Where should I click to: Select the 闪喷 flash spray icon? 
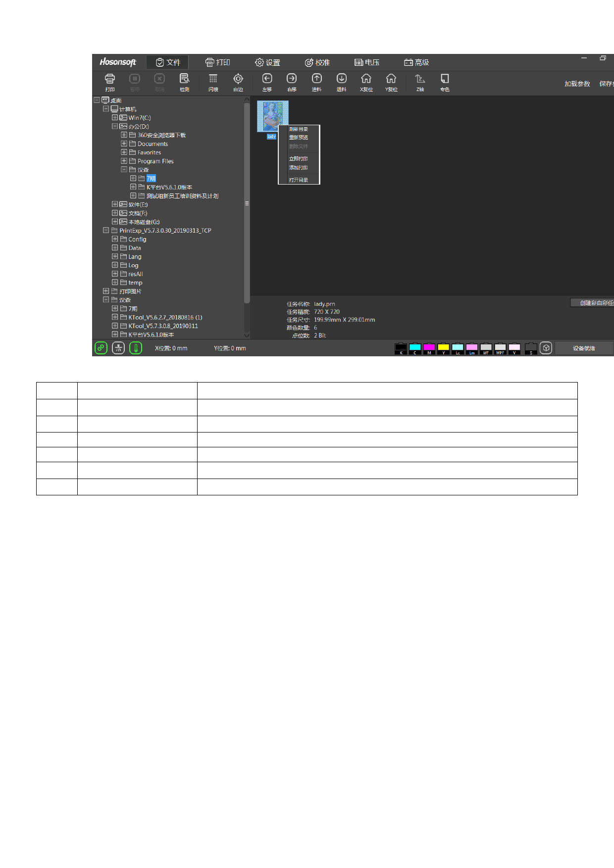[x=213, y=81]
